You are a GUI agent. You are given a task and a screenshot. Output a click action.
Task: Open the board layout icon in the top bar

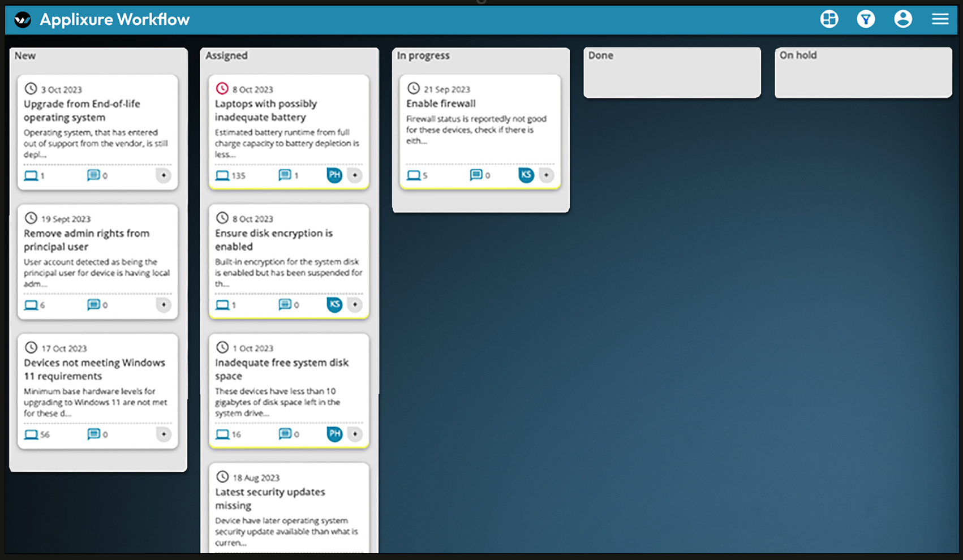(x=829, y=19)
